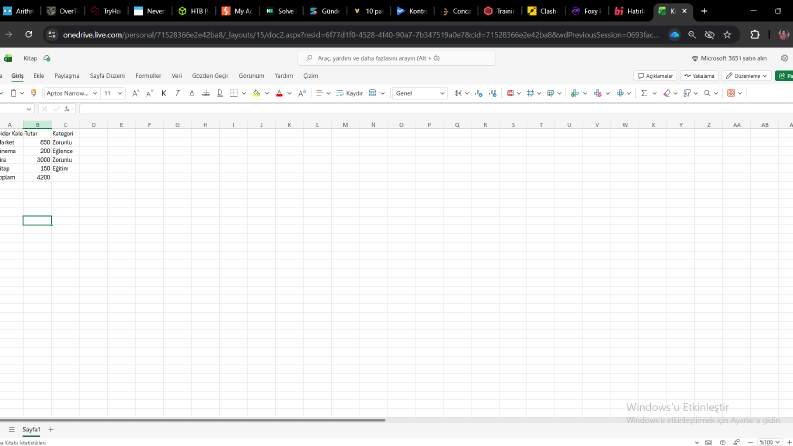Bookmark page with star icon
The width and height of the screenshot is (793, 446).
pyautogui.click(x=727, y=34)
